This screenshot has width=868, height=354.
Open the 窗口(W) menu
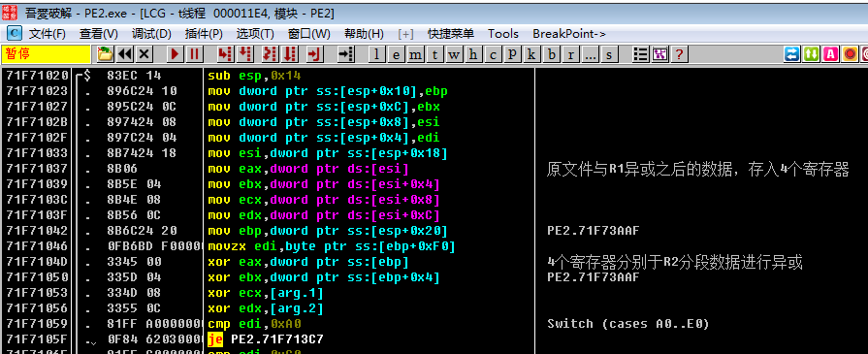tap(309, 34)
